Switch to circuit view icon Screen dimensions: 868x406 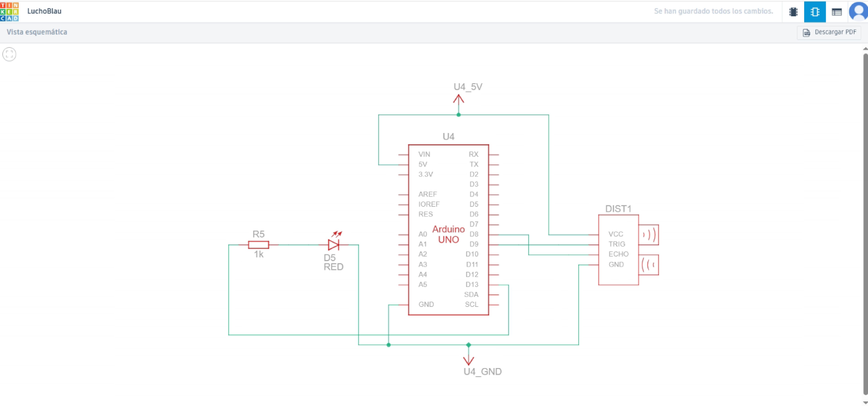793,12
